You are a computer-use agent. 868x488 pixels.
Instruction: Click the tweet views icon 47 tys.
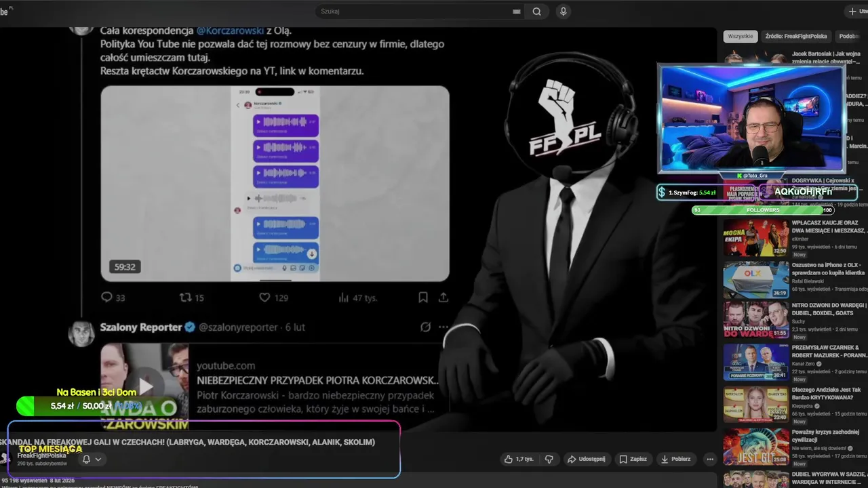click(x=343, y=297)
